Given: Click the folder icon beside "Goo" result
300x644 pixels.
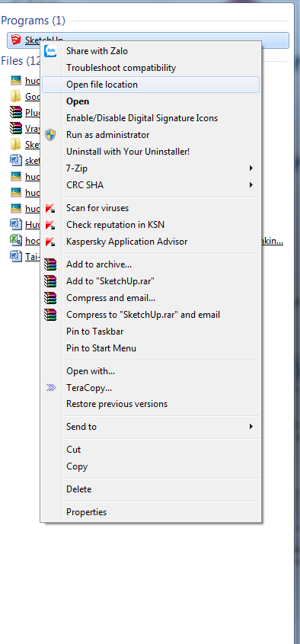Looking at the screenshot, I should (x=15, y=97).
